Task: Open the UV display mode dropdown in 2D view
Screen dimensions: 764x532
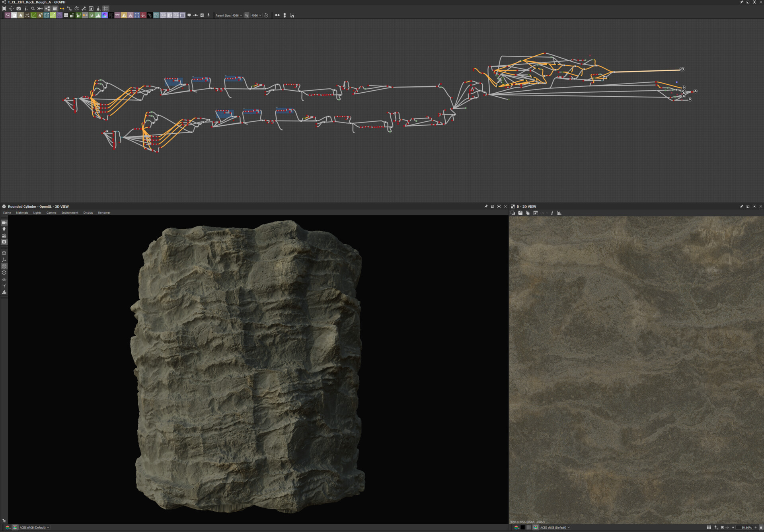Action: coord(545,213)
